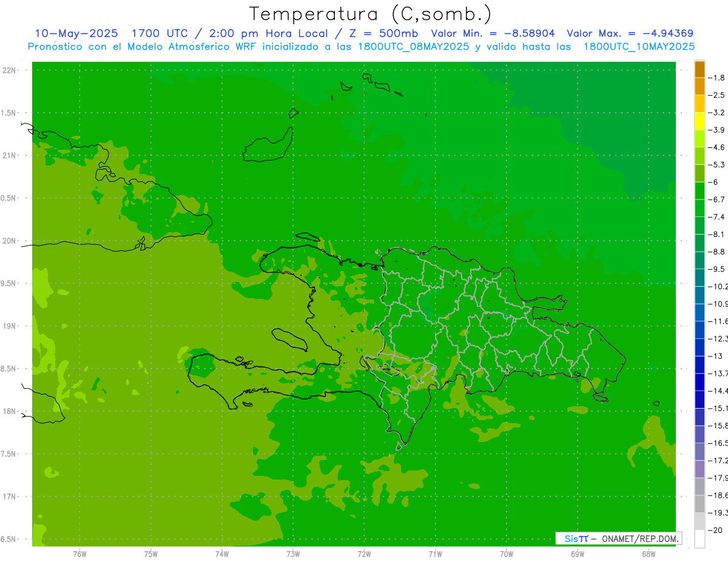This screenshot has height=562, width=728.
Task: Click "Valor Min. = -8.58904" text
Action: click(x=493, y=33)
